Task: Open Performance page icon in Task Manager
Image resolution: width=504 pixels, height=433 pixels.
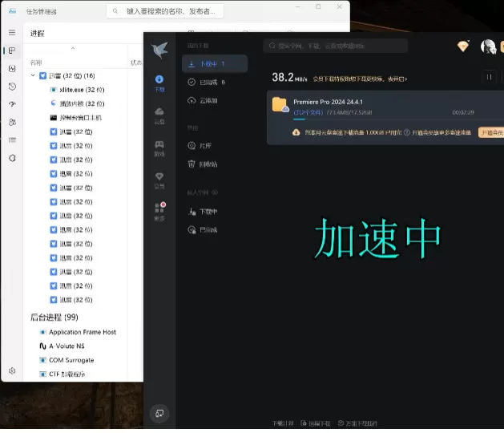Action: click(12, 68)
